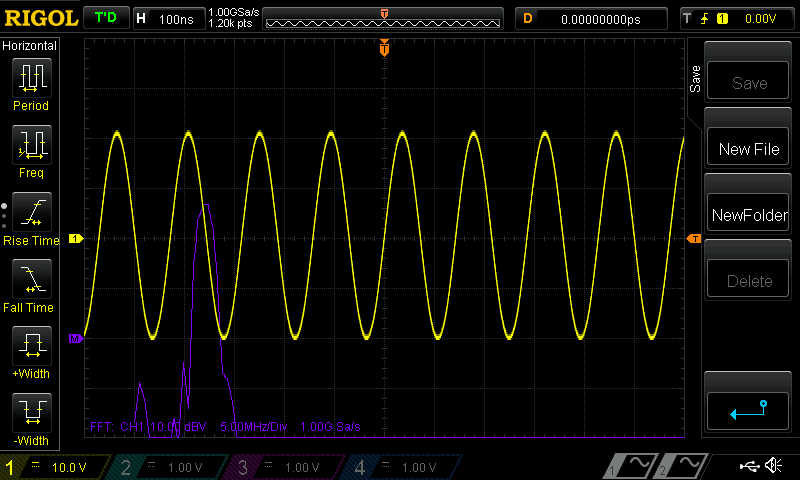Click the orange trigger level marker at right edge

coord(693,239)
